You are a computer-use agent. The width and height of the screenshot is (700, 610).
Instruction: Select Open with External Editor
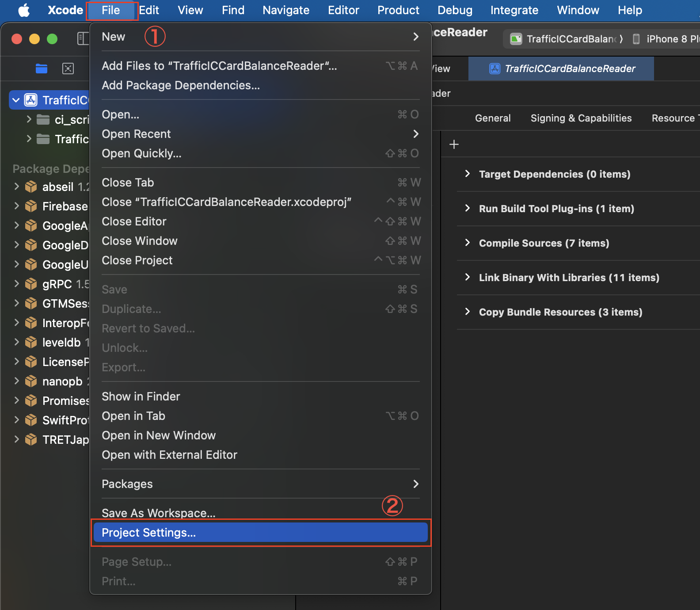tap(261, 455)
